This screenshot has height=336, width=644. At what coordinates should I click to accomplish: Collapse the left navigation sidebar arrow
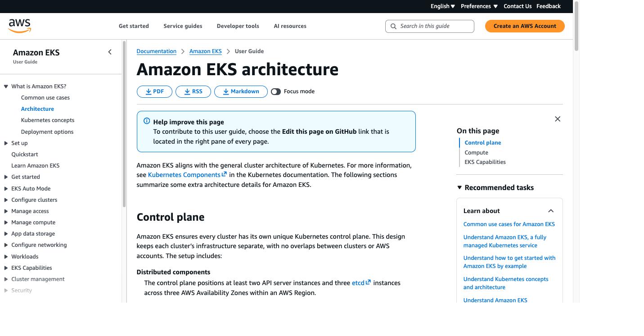coord(110,52)
